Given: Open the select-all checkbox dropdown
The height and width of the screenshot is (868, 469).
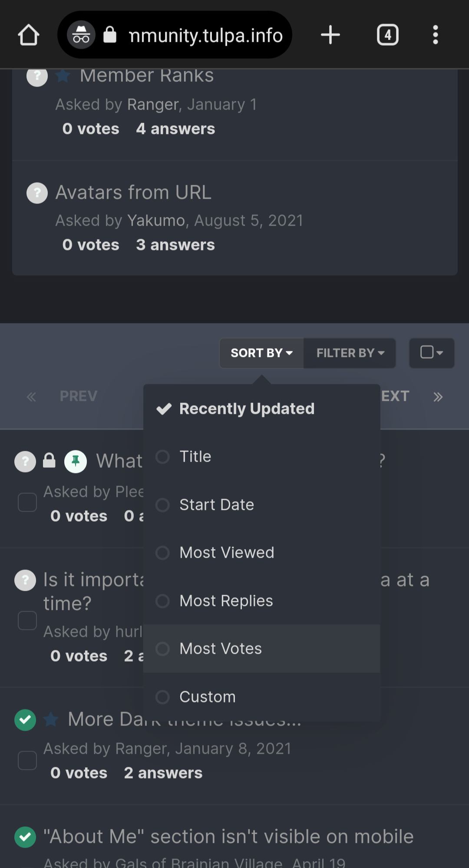Looking at the screenshot, I should pos(432,353).
